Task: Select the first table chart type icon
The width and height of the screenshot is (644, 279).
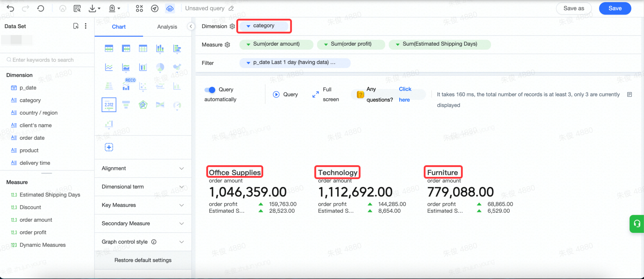Action: [109, 49]
